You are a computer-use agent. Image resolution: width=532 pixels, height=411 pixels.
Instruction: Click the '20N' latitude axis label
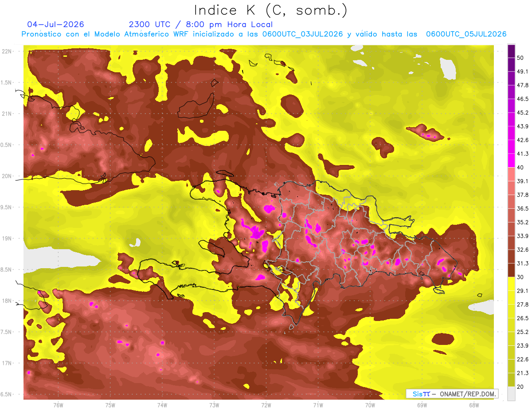click(x=7, y=176)
